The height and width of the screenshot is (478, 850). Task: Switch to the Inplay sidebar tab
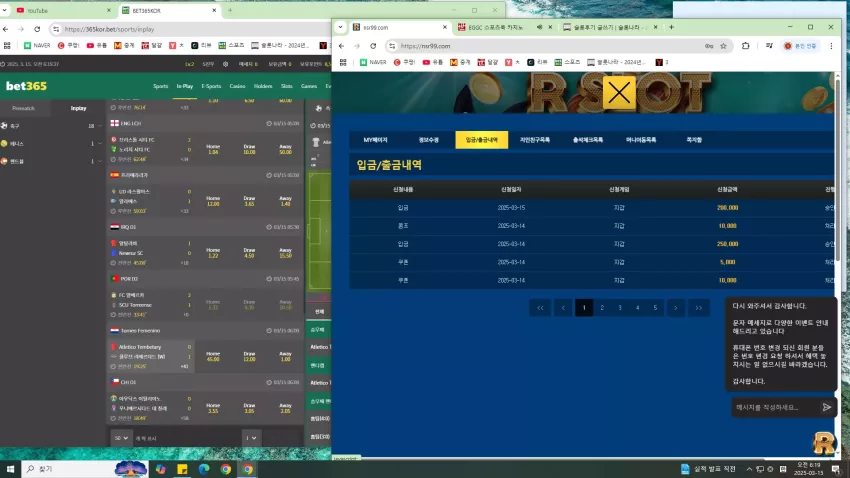[78, 108]
